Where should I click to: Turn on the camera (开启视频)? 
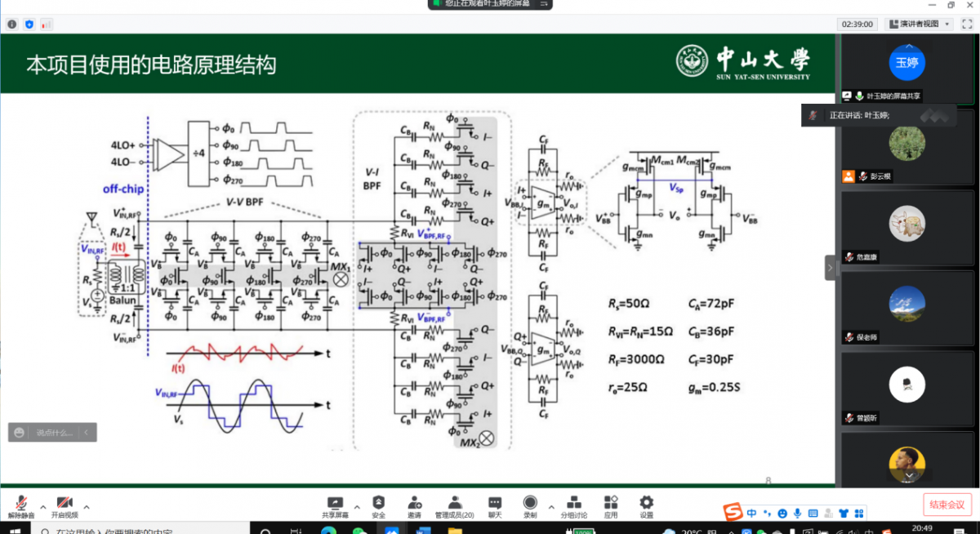[x=65, y=506]
